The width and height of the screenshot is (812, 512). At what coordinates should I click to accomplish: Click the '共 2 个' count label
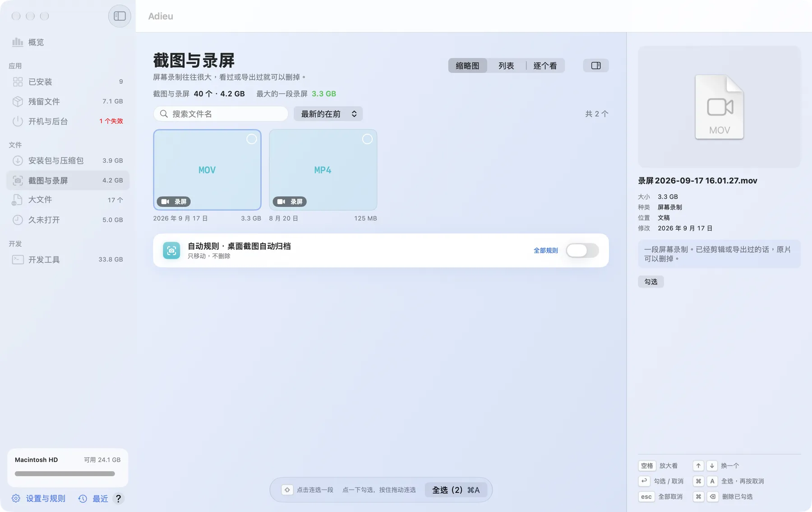coord(596,114)
